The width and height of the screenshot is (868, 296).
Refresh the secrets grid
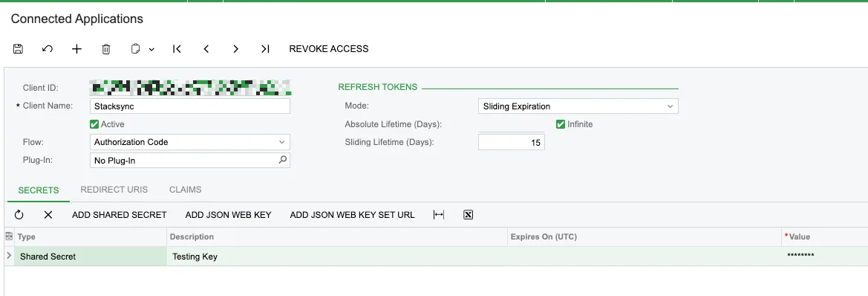pyautogui.click(x=19, y=214)
